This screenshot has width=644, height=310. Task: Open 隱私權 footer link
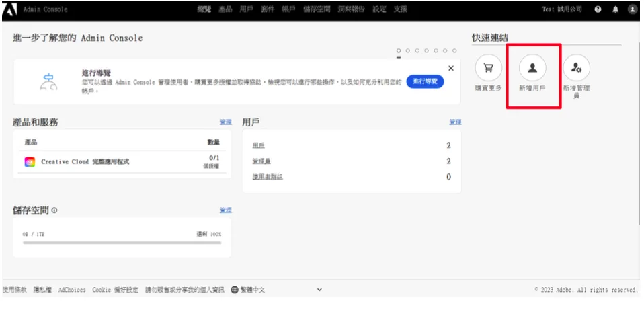coord(43,290)
